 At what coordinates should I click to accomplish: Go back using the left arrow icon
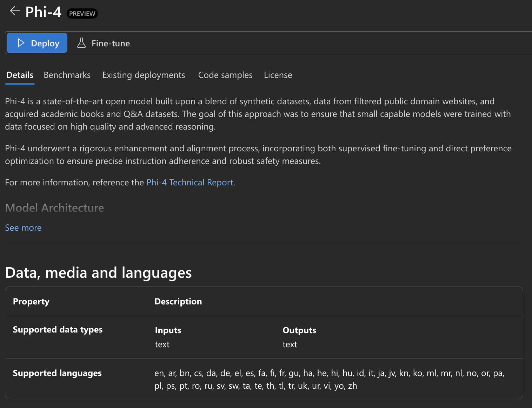(15, 11)
